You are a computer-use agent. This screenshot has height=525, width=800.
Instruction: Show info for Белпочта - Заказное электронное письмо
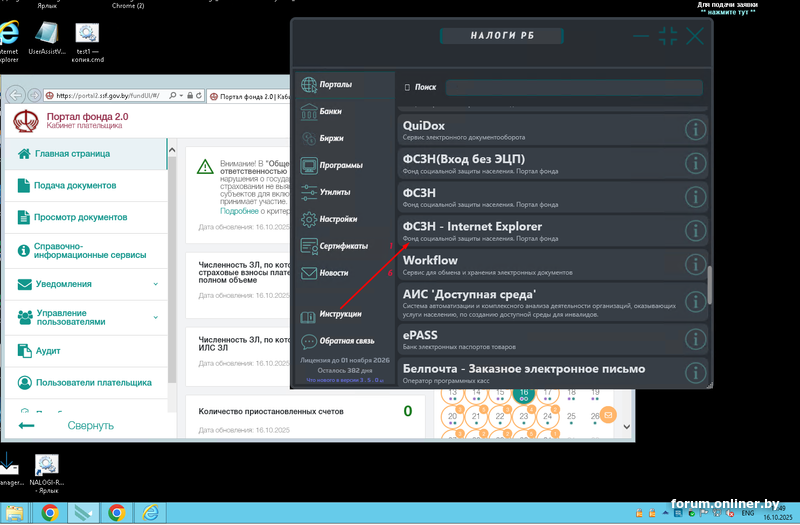pos(695,373)
